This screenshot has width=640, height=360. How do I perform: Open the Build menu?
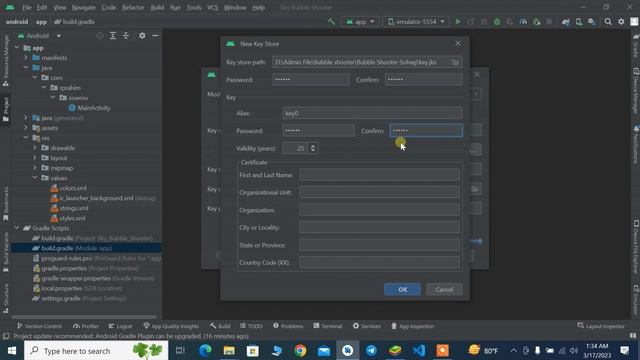pos(157,7)
